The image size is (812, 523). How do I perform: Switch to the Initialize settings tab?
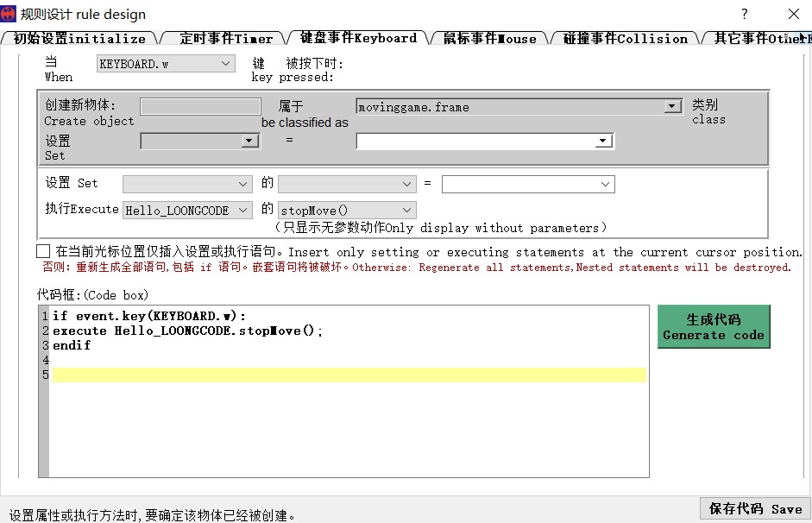point(79,39)
